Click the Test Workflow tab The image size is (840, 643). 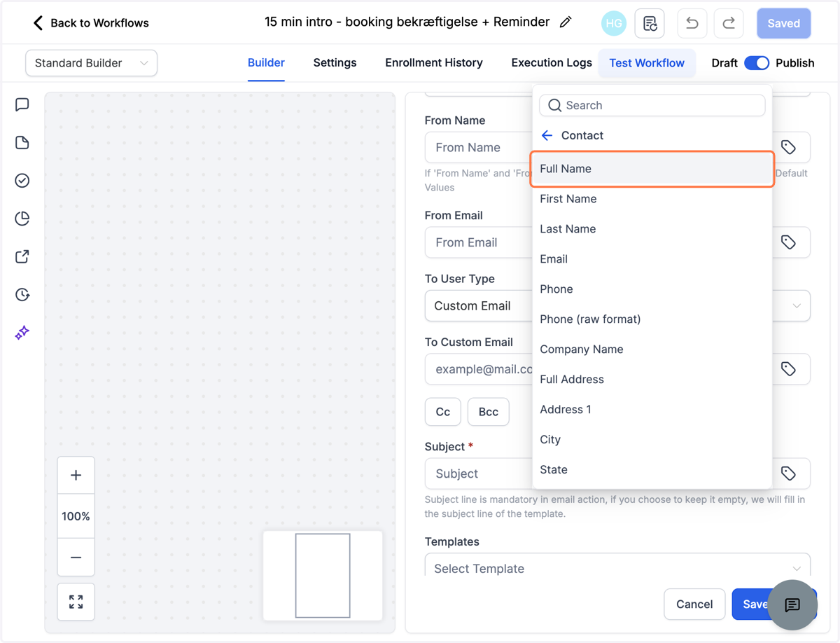[x=647, y=63]
